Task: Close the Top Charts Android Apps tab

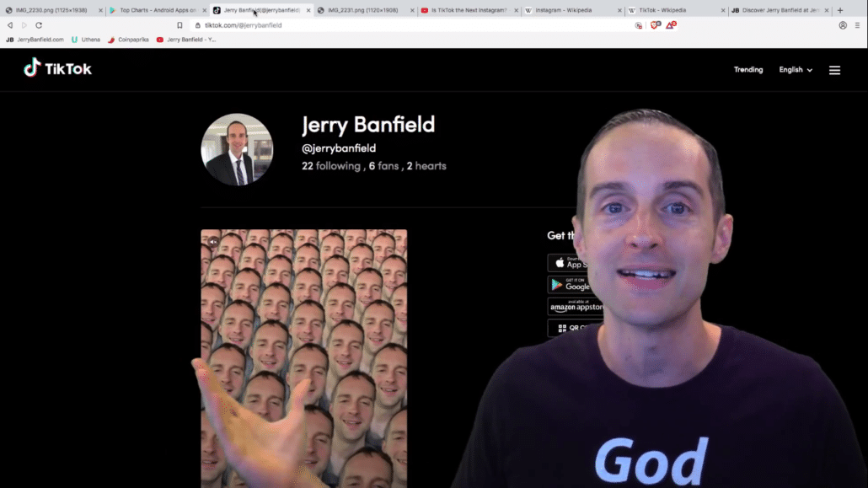Action: pos(204,10)
